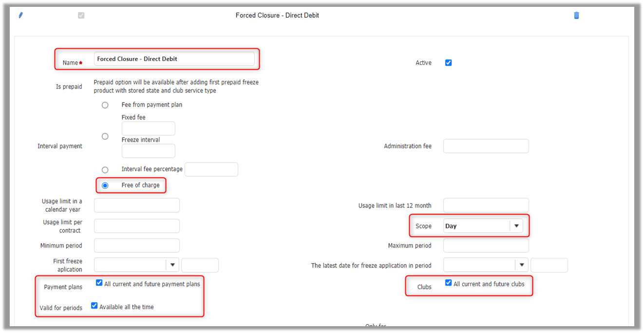
Task: Select Fee from payment plan option
Action: click(105, 105)
